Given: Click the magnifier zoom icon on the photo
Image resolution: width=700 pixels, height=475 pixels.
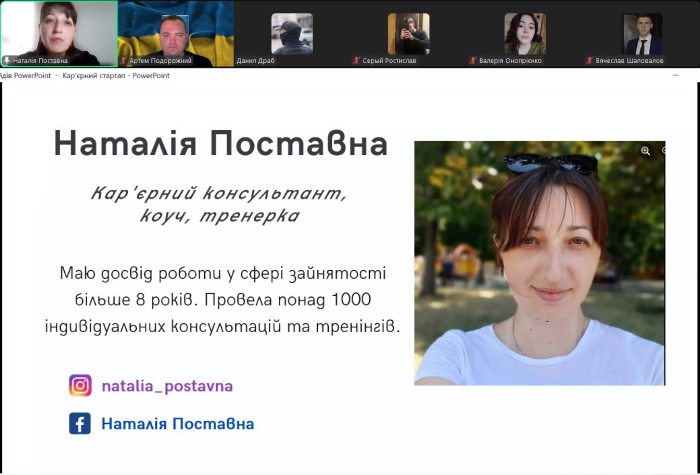Looking at the screenshot, I should [x=645, y=151].
